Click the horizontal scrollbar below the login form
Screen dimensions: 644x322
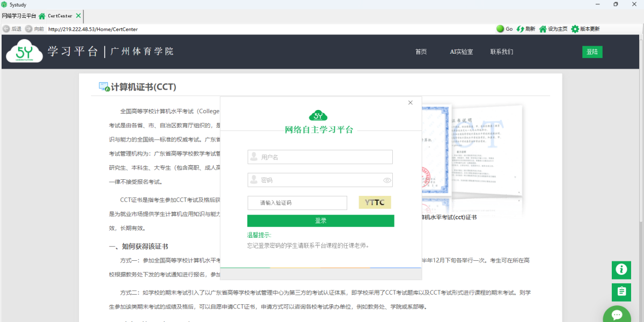[322, 273]
